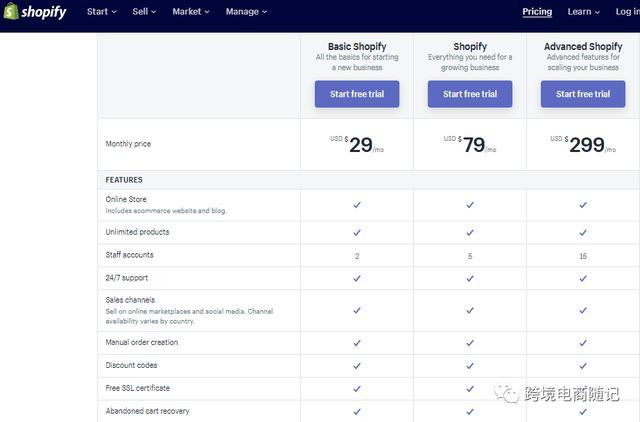Click the Unlimited products feature label
640x422 pixels.
tap(137, 232)
